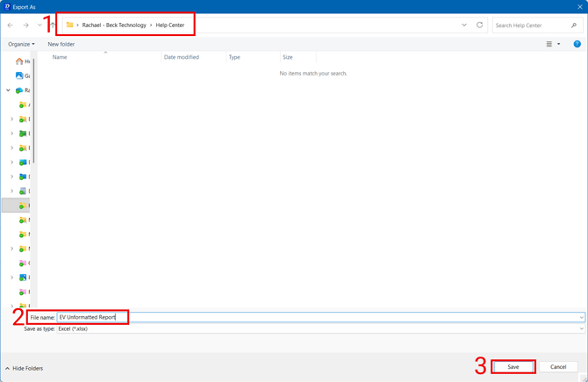
Task: Select the highlighted folder in navigation pane
Action: 16,205
